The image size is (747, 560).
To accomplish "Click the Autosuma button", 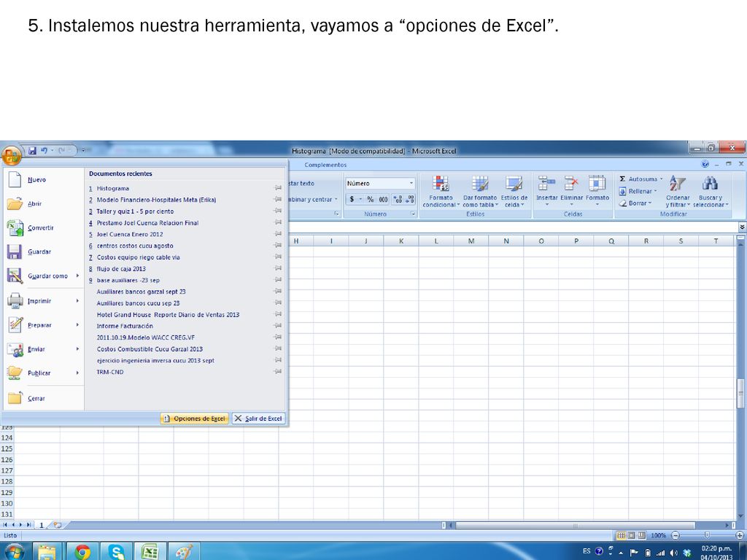I will [640, 179].
